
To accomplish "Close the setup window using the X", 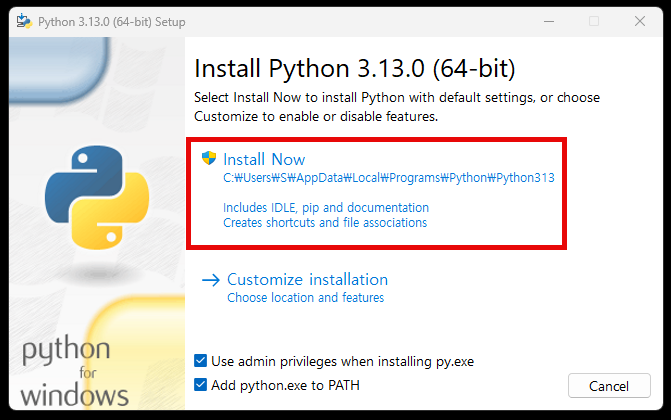I will pyautogui.click(x=639, y=21).
